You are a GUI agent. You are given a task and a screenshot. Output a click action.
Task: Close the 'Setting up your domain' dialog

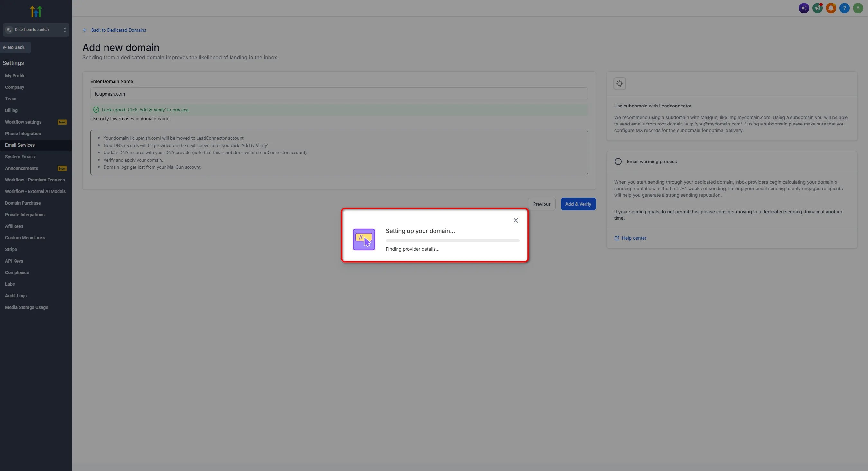(516, 220)
